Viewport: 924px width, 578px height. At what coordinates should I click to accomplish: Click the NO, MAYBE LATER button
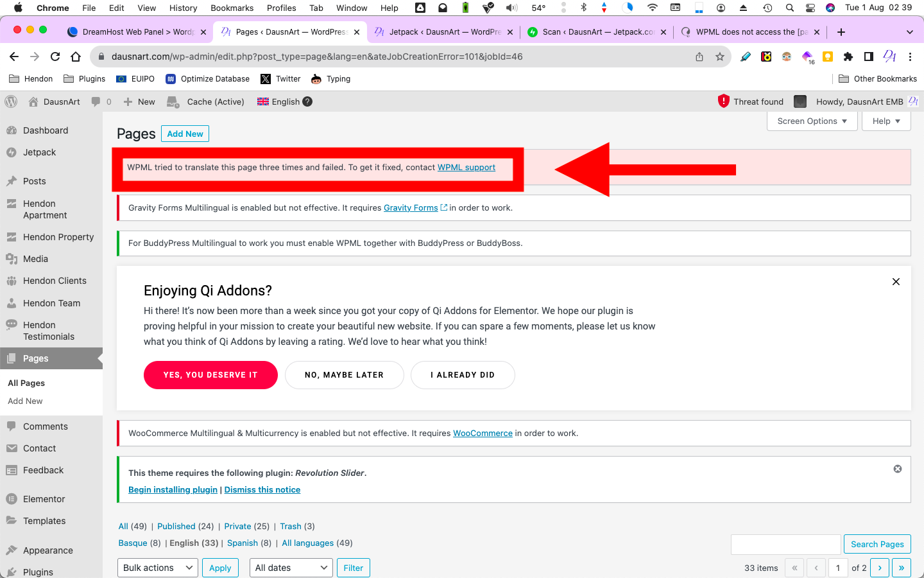click(x=345, y=375)
